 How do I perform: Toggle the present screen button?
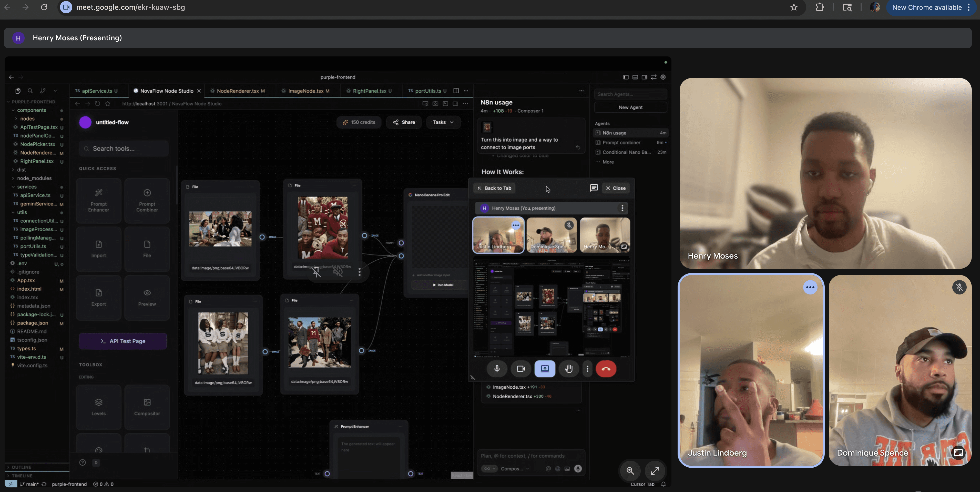545,369
